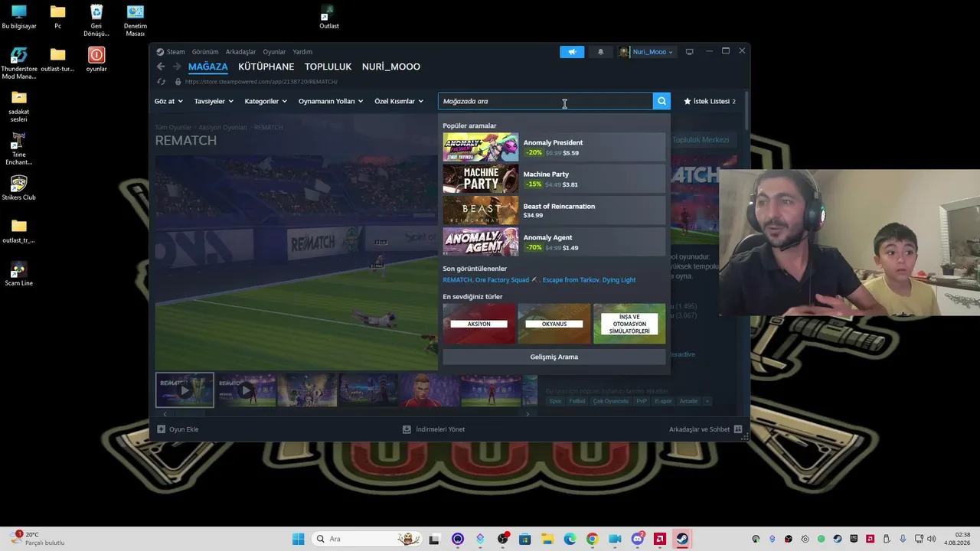Screen dimensions: 980x551
Task: Reload the Steam store page
Action: (x=161, y=82)
